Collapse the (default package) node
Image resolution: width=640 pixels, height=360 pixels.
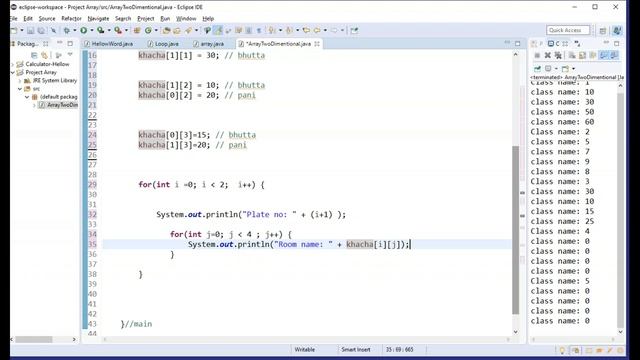pos(27,97)
